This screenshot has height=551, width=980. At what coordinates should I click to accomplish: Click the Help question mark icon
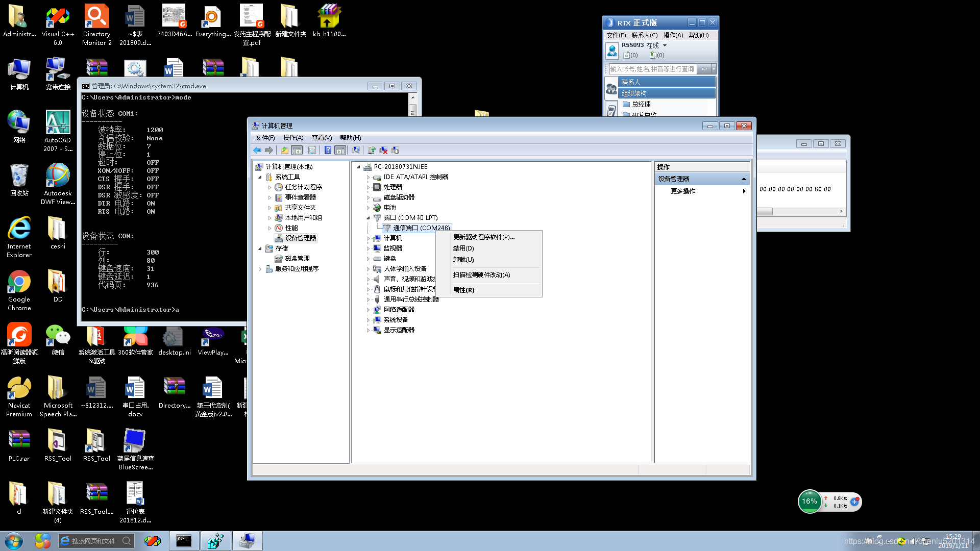click(x=328, y=150)
